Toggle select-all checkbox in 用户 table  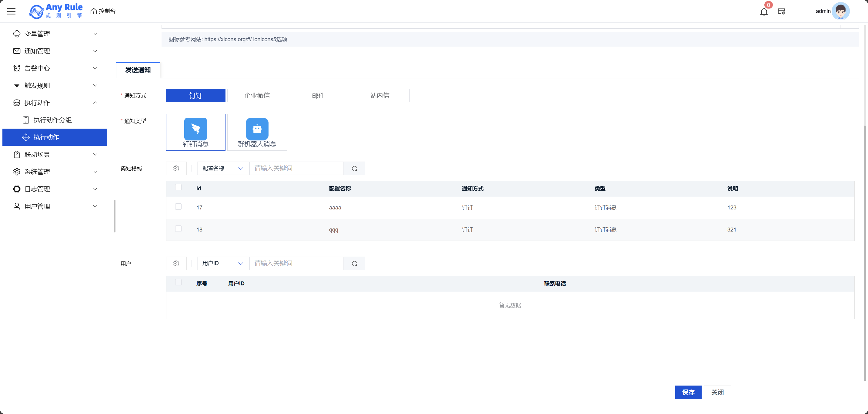click(178, 282)
